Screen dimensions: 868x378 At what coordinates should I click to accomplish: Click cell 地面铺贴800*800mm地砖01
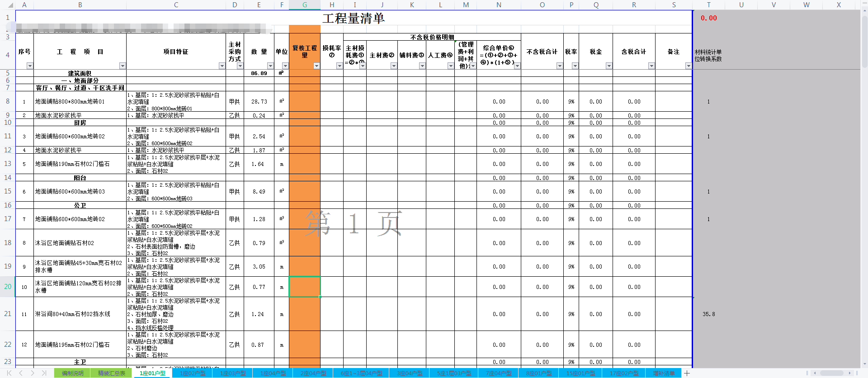point(80,102)
